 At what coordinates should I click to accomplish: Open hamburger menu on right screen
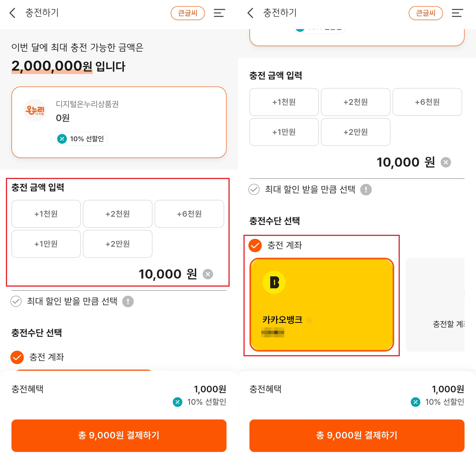(x=457, y=13)
